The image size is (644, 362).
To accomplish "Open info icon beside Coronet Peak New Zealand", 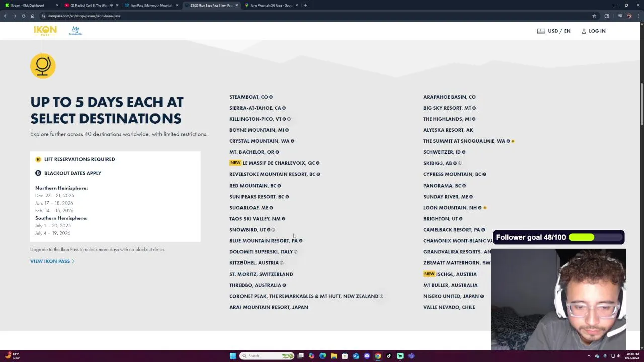I will coord(381,296).
